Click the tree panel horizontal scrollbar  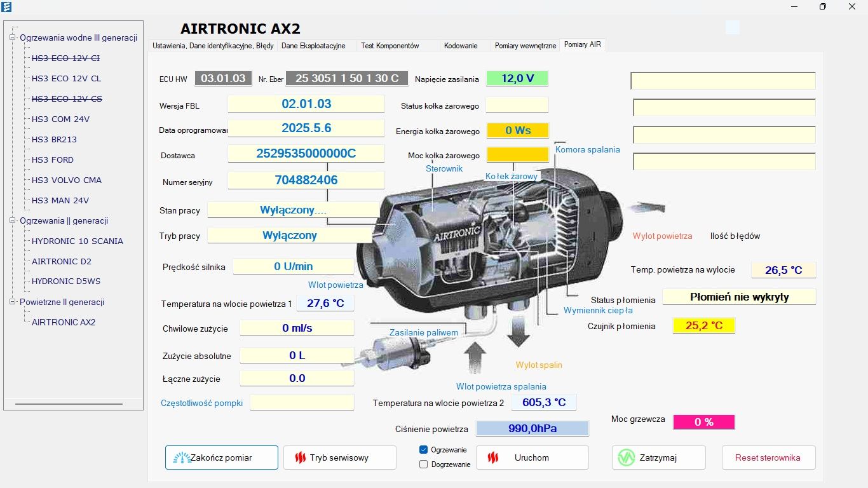tap(69, 404)
